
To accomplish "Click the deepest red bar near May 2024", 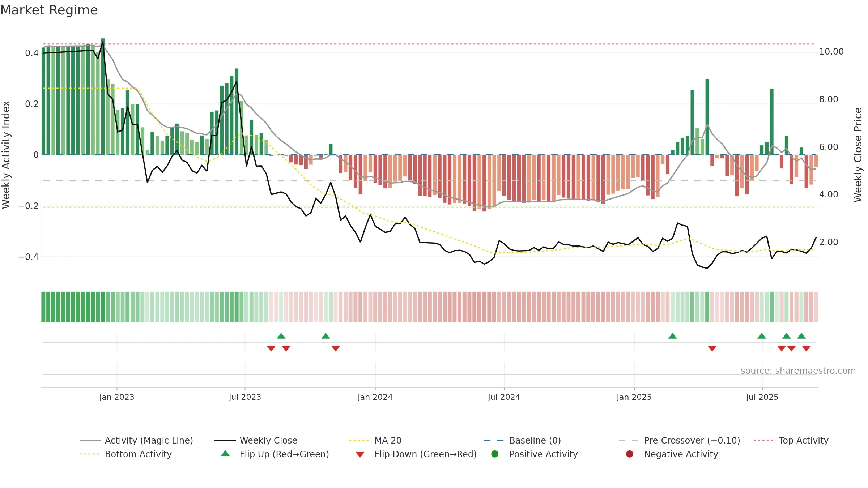I will [484, 183].
